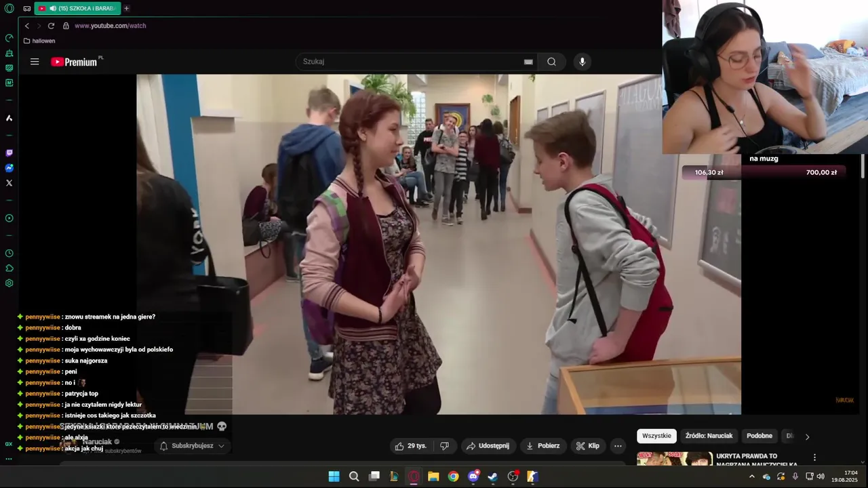Open Google Chrome from taskbar
Viewport: 868px width, 488px height.
[x=454, y=476]
